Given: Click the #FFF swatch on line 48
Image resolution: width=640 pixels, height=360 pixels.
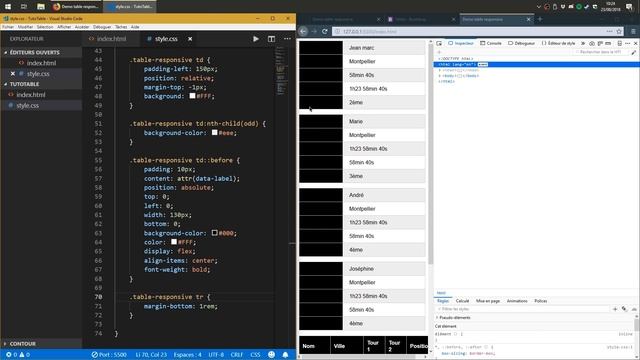Looking at the screenshot, I should (192, 96).
